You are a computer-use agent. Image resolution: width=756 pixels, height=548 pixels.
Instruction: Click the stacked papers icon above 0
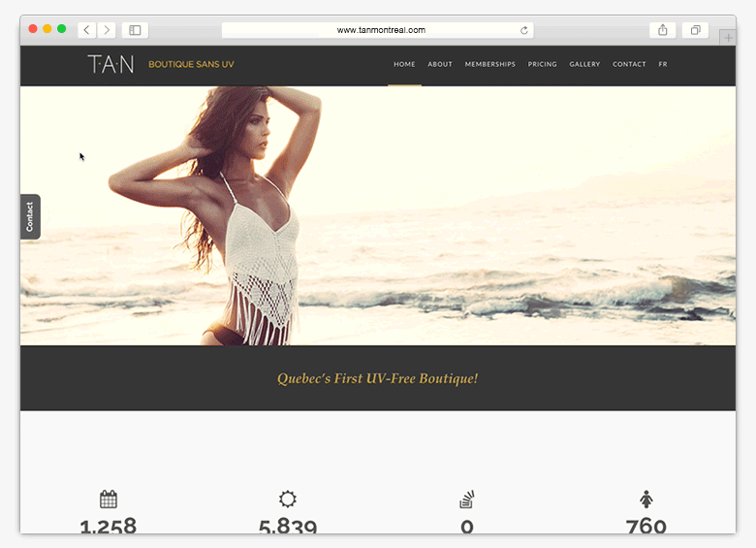(x=467, y=500)
